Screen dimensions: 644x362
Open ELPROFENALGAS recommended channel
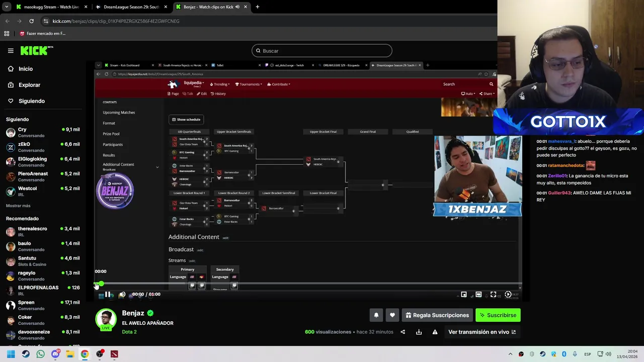(43, 291)
